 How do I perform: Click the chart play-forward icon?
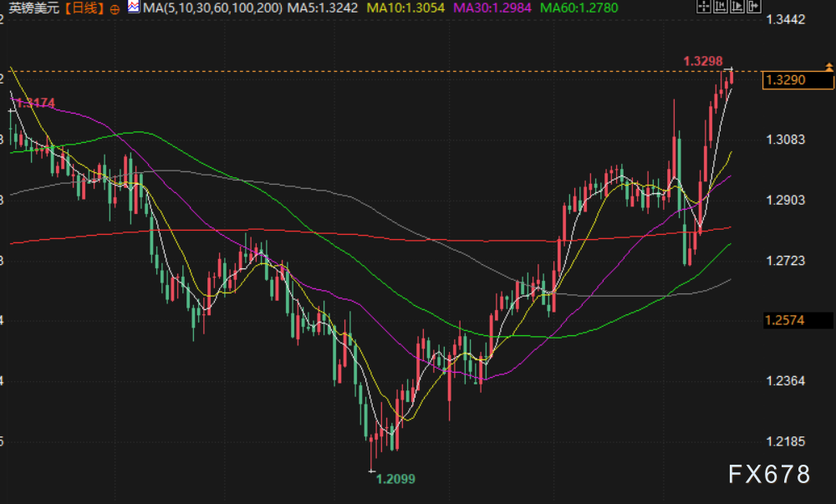737,8
